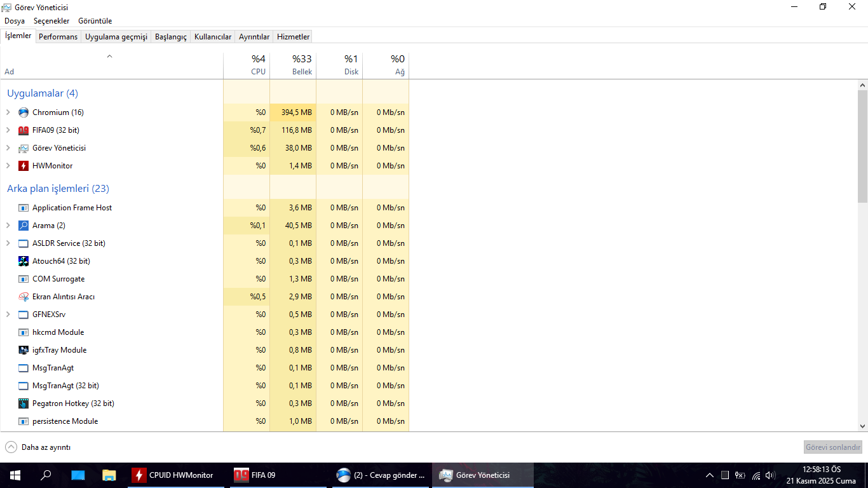
Task: Click the Application Frame Host icon
Action: (x=24, y=208)
